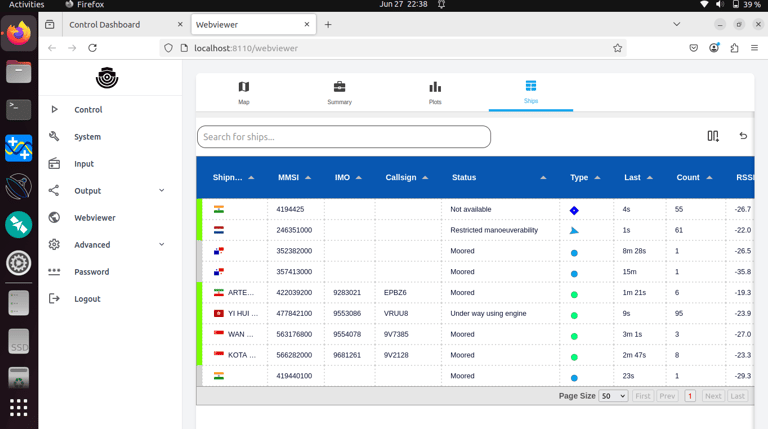Click the Control play icon

point(54,109)
